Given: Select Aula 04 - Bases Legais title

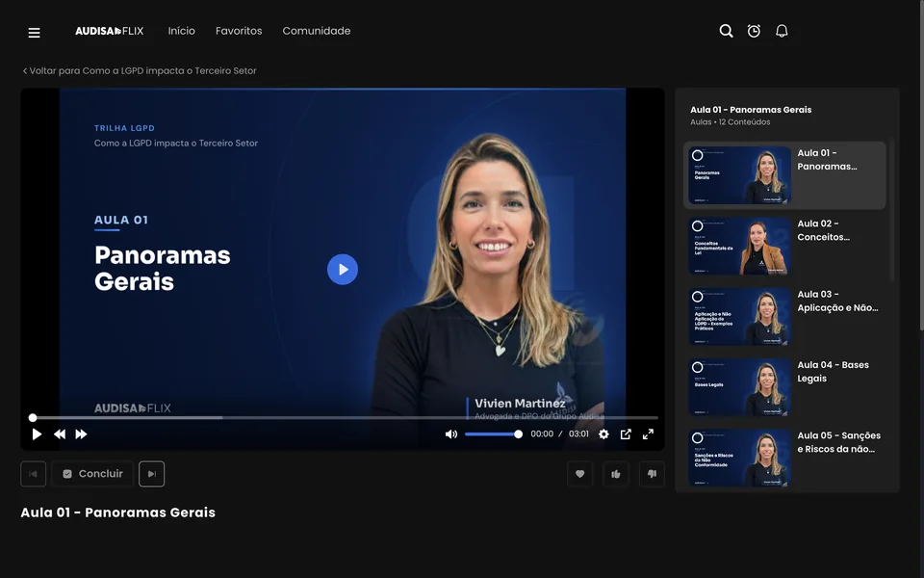Looking at the screenshot, I should (833, 372).
